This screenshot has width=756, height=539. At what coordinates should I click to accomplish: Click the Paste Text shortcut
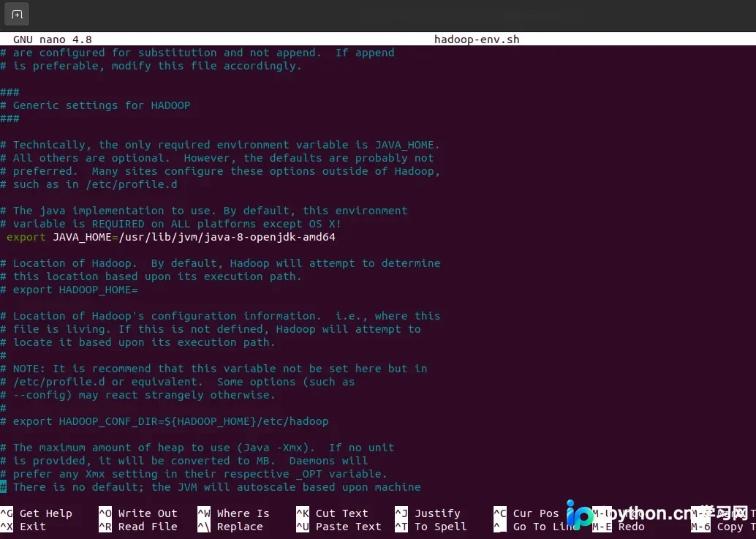click(339, 527)
